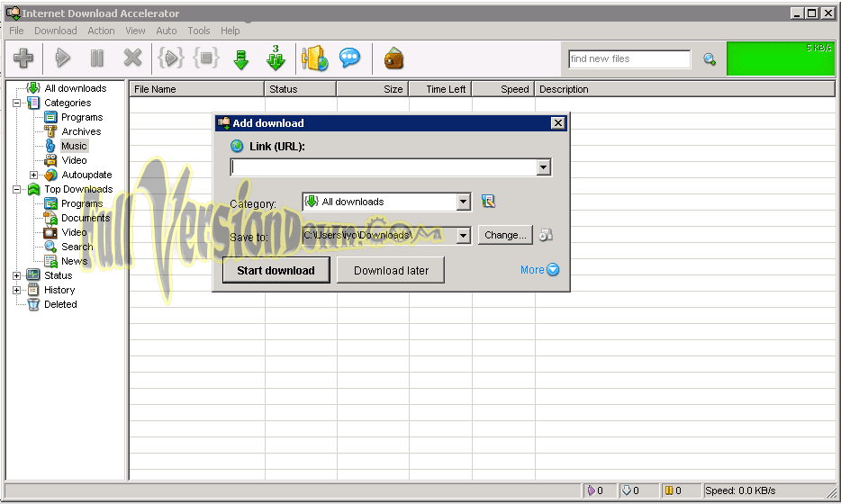Screen dimensions: 841x504
Task: Click the Stop all downloads bracket icon
Action: [x=206, y=58]
